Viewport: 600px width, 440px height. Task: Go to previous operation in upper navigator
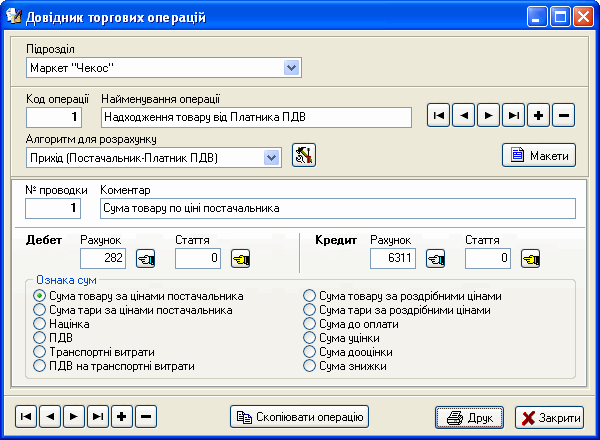pos(463,115)
